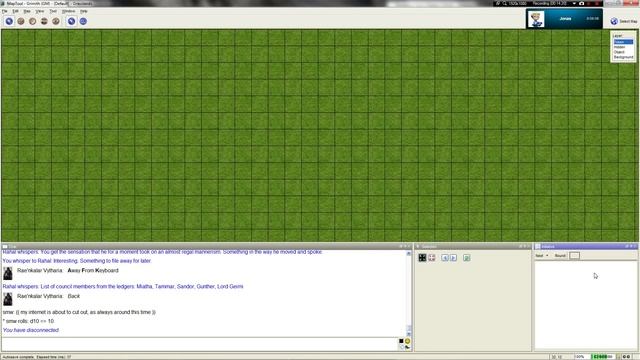
Task: Click the Selection panel float button
Action: [x=520, y=247]
